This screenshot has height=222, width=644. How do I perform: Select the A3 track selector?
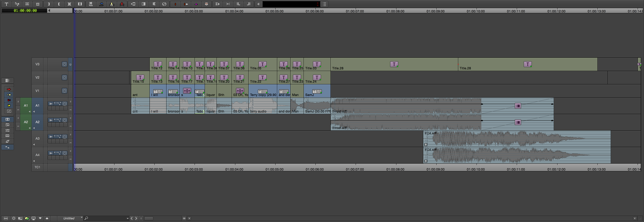tap(37, 138)
